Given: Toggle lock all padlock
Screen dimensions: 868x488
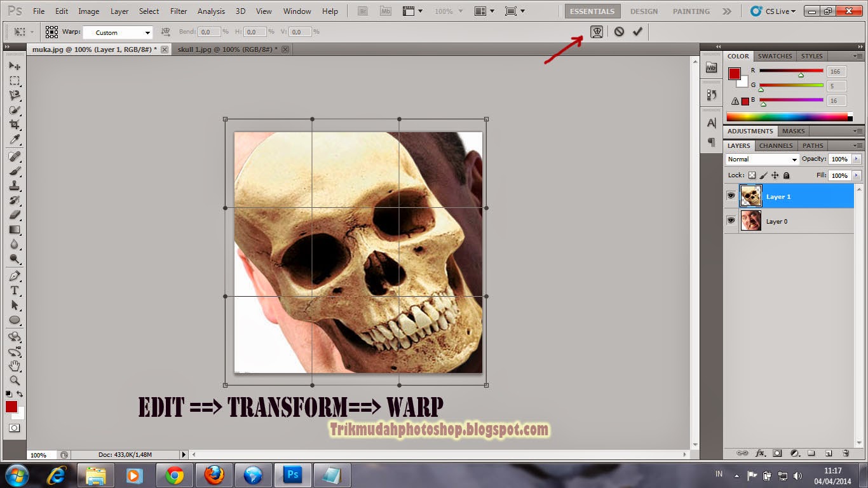Looking at the screenshot, I should click(786, 175).
